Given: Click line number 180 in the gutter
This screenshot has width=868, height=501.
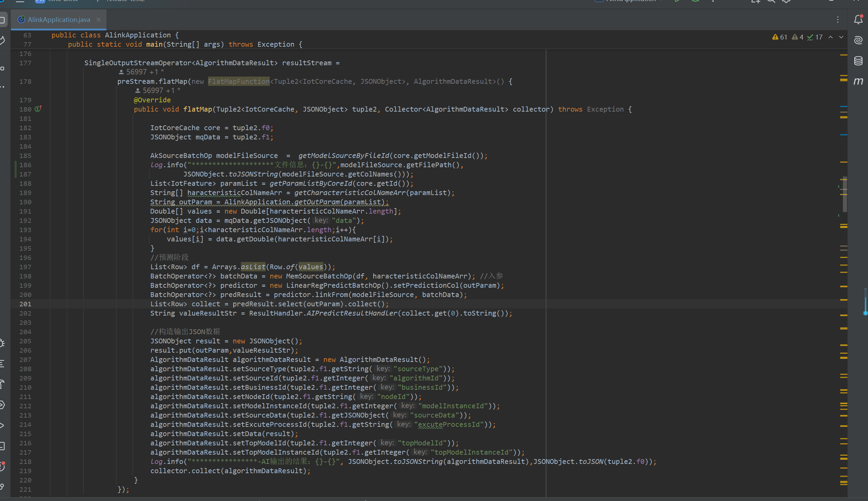Looking at the screenshot, I should point(25,110).
